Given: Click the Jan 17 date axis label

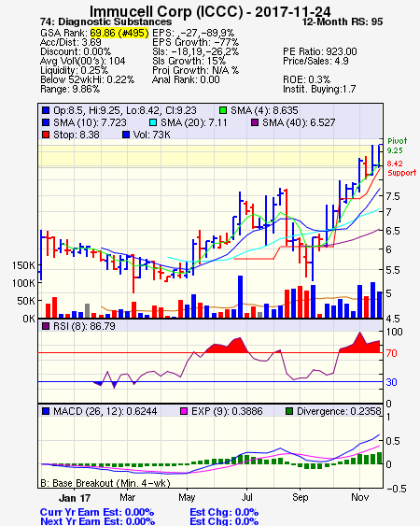Looking at the screenshot, I should (75, 498).
